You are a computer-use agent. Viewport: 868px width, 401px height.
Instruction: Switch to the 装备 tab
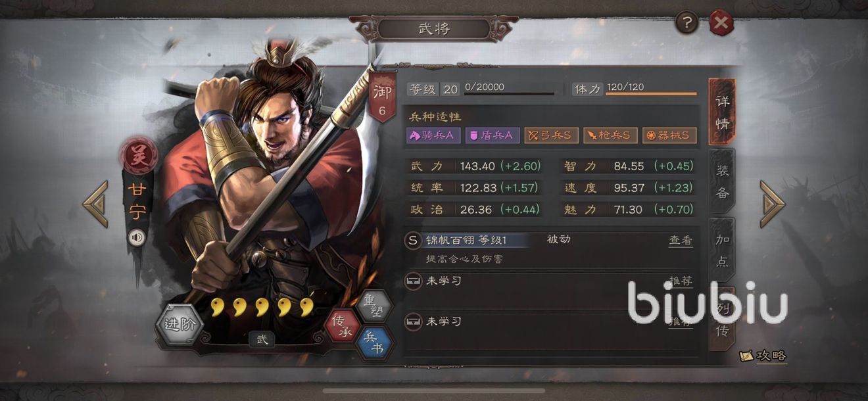[722, 181]
